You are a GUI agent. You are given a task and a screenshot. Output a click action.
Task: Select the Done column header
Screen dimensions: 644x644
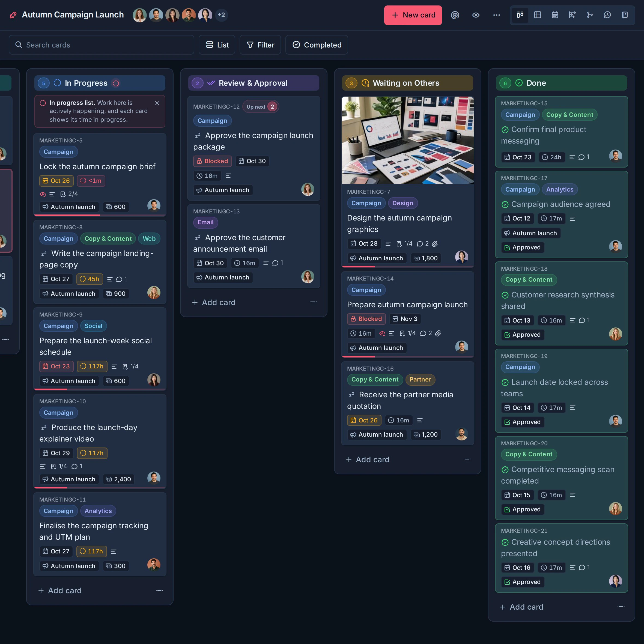561,83
